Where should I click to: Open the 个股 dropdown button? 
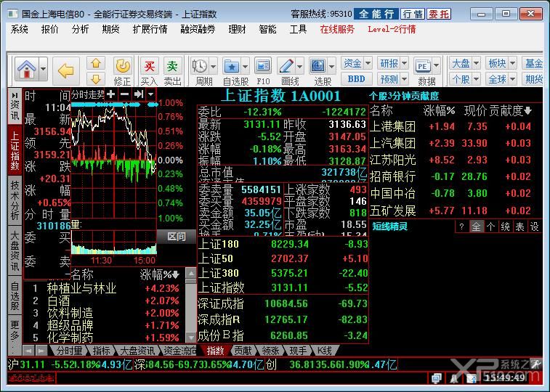[465, 79]
